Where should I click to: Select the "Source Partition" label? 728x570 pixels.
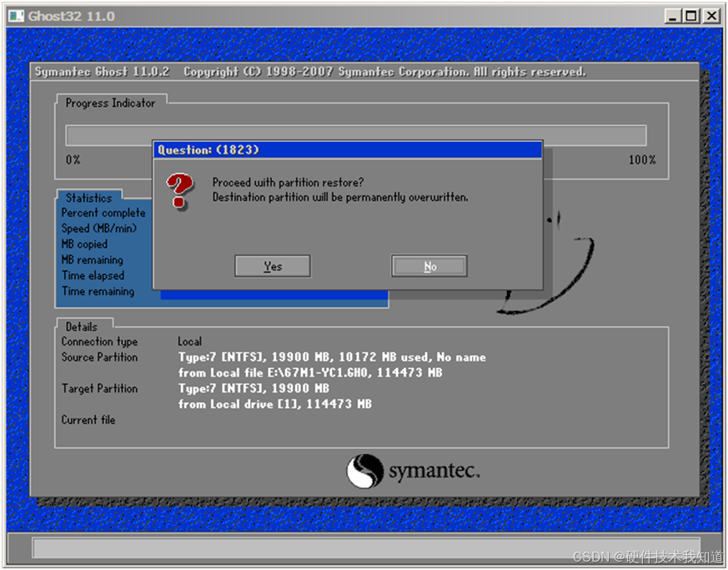click(99, 357)
